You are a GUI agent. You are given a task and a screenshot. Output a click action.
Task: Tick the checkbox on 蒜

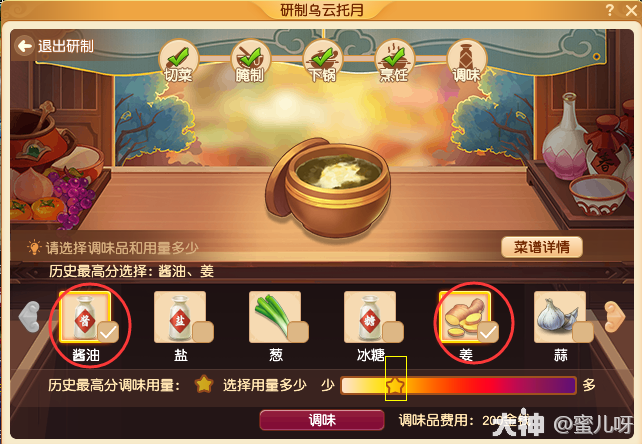(583, 332)
